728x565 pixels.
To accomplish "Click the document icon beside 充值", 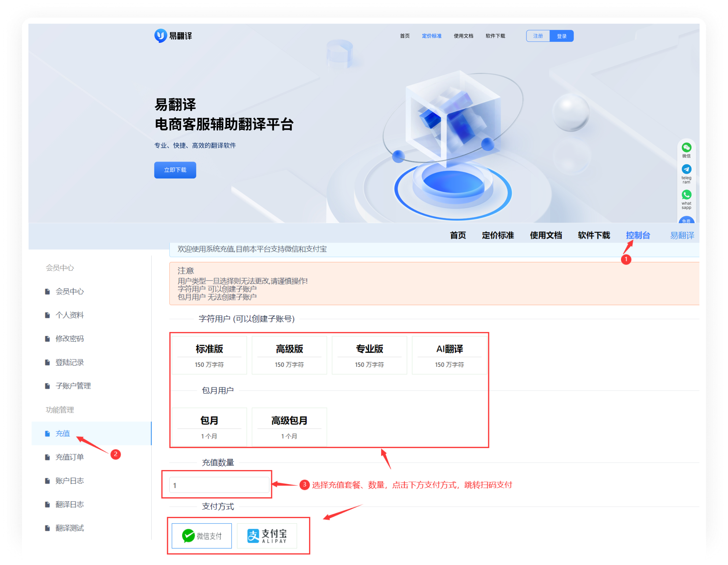I will [47, 433].
